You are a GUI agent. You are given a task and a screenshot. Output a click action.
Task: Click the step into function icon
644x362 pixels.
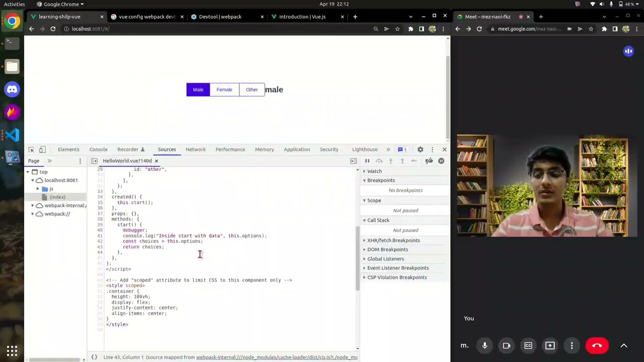(x=390, y=161)
